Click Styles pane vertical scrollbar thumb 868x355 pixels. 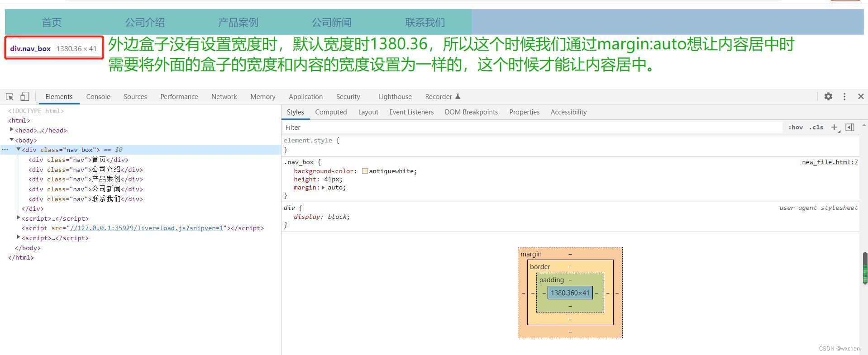(x=865, y=268)
